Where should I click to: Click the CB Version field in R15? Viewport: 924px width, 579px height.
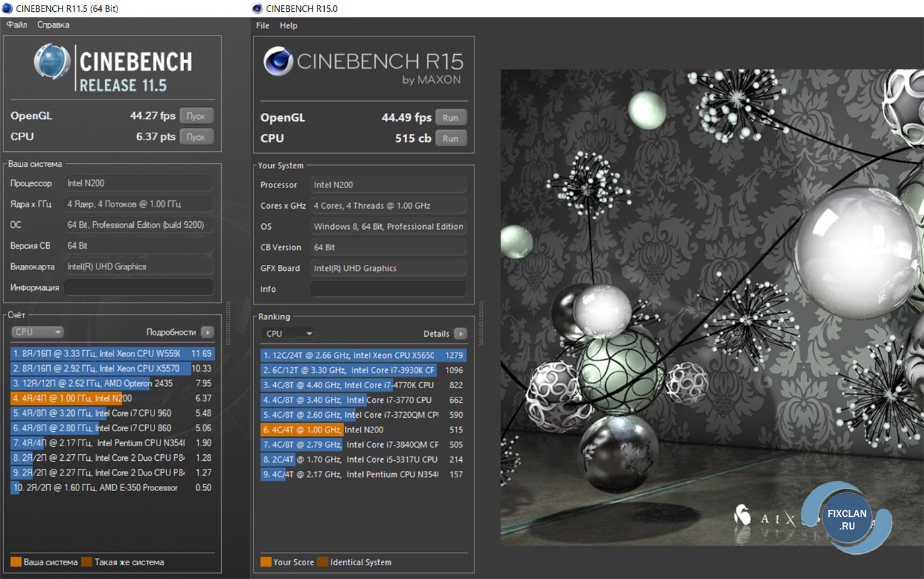tap(389, 248)
